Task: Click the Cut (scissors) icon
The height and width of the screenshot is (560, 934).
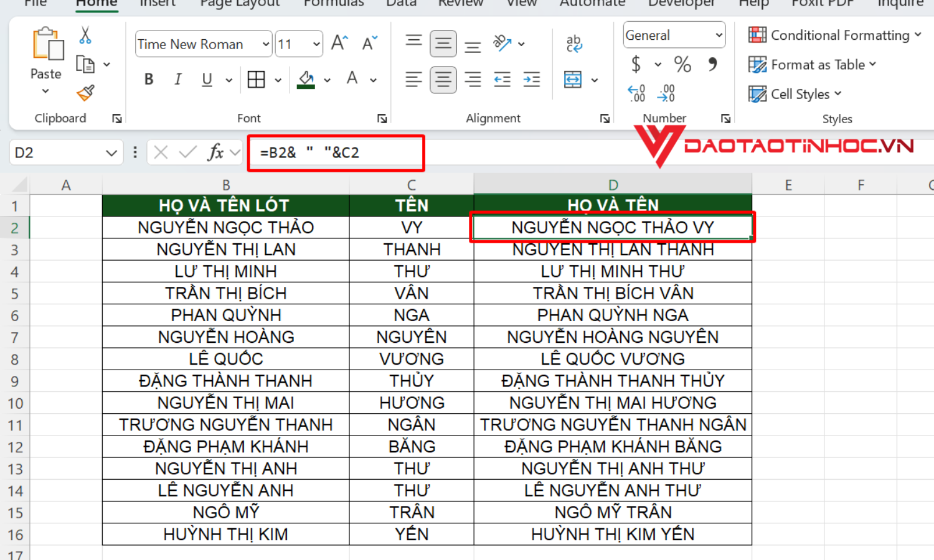Action: click(x=85, y=35)
